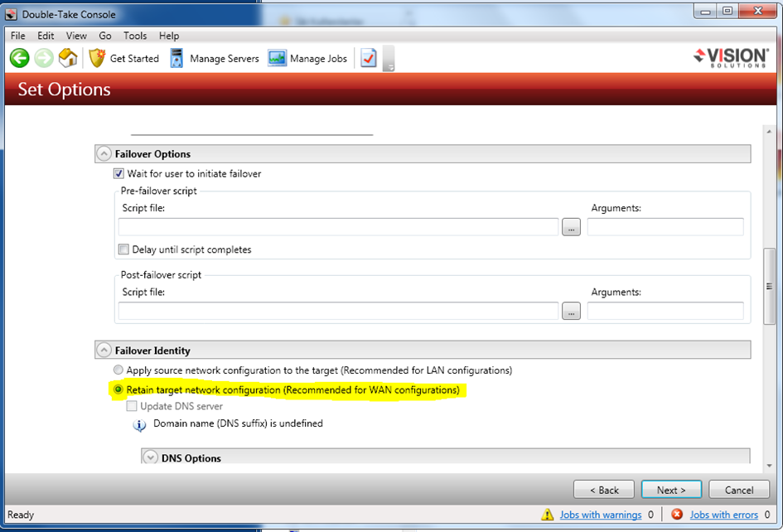
Task: Click the Get Started toolbar label
Action: pos(134,59)
